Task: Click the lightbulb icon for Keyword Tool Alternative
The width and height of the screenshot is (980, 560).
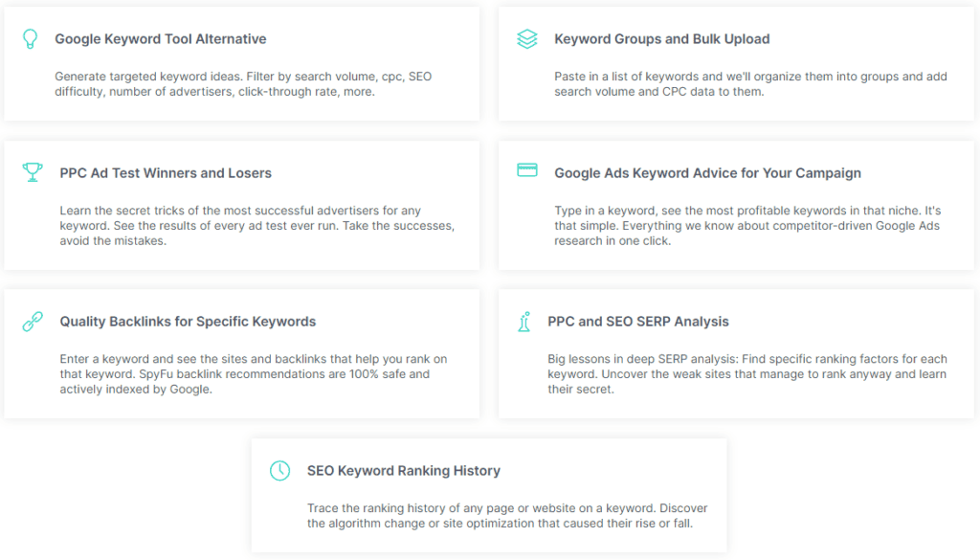Action: pyautogui.click(x=30, y=38)
